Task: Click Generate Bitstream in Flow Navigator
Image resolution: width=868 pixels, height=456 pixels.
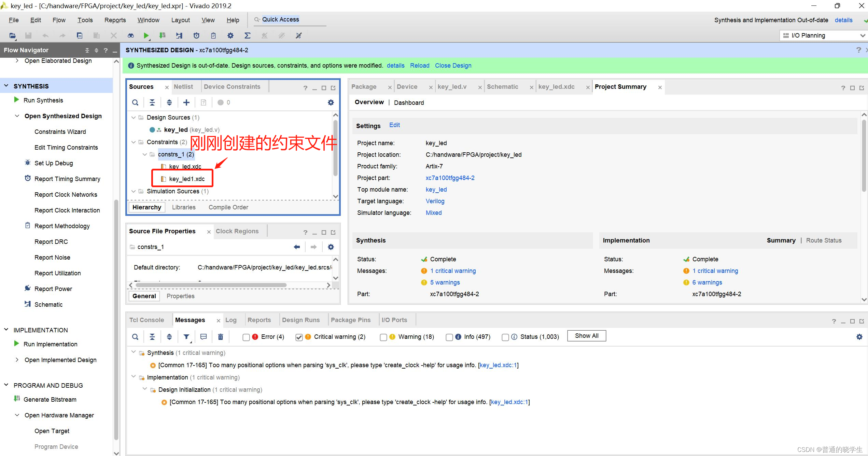Action: pos(50,400)
